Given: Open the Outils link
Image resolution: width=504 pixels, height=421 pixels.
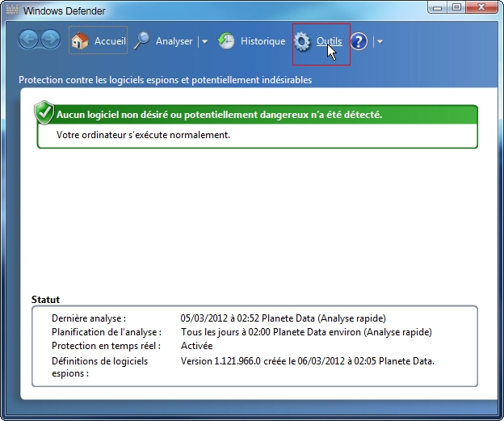Looking at the screenshot, I should (329, 41).
